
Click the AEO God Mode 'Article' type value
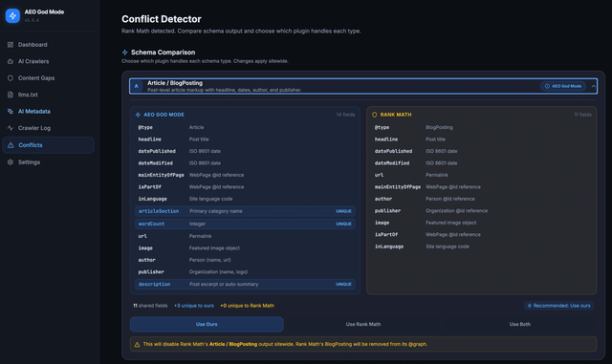point(196,128)
